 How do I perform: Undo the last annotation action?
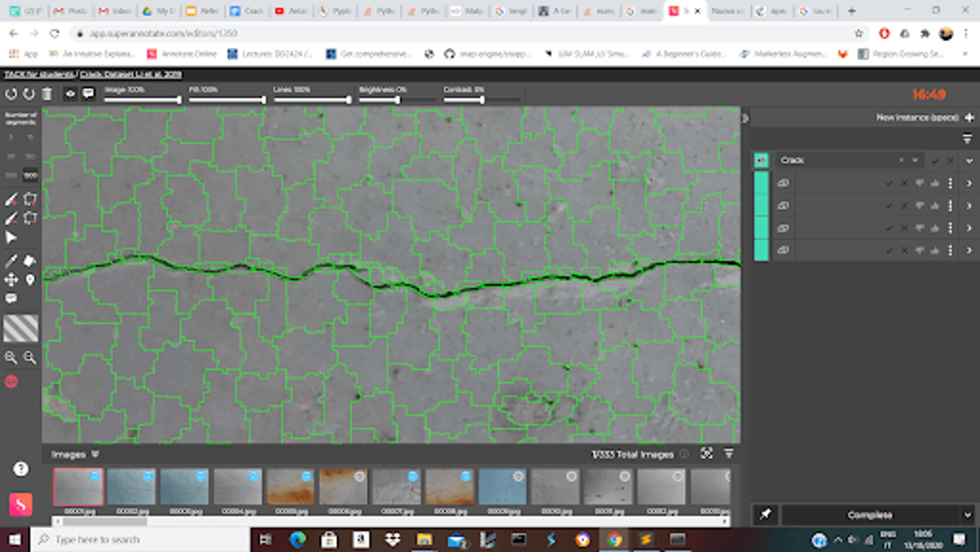click(11, 94)
